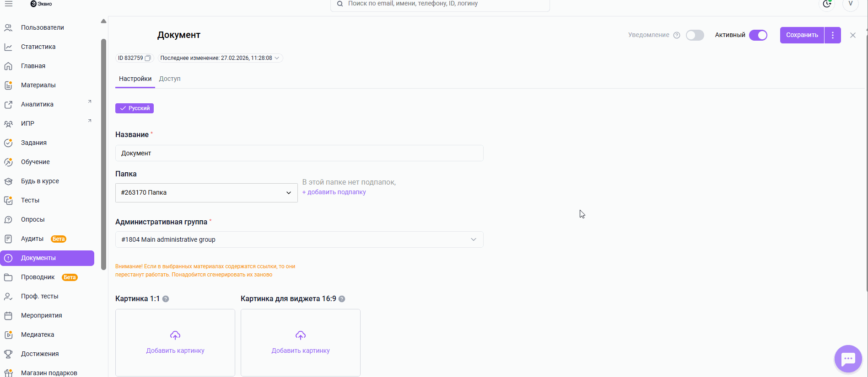This screenshot has height=377, width=868.
Task: Click the Будь в курсе icon
Action: [8, 181]
